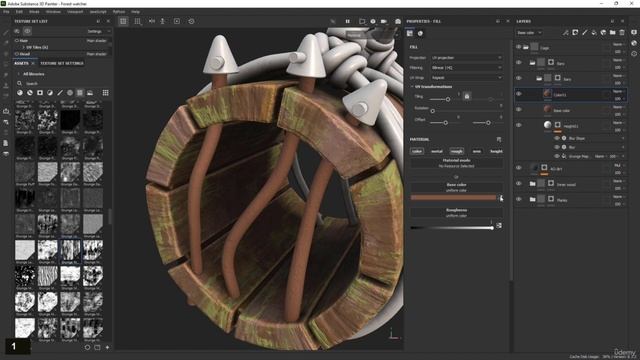Toggle visibility of Base color layer
Viewport: 640px width, 360px height.
pos(518,110)
